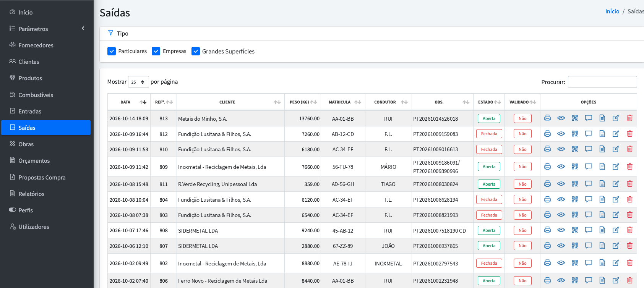Open comment icon for ref 807 row

(x=589, y=246)
